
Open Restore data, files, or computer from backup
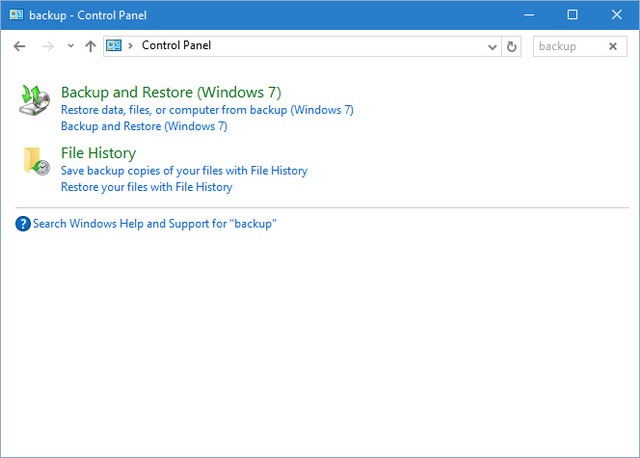coord(207,110)
